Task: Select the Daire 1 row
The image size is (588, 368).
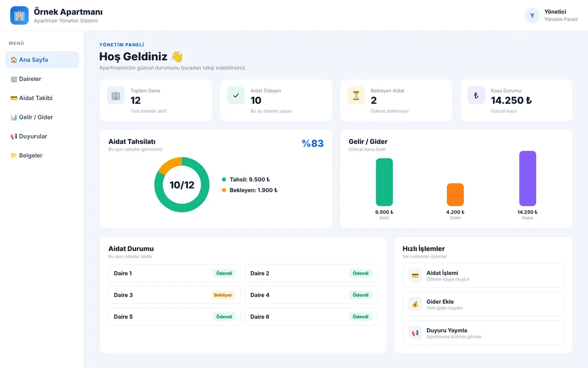Action: [174, 273]
